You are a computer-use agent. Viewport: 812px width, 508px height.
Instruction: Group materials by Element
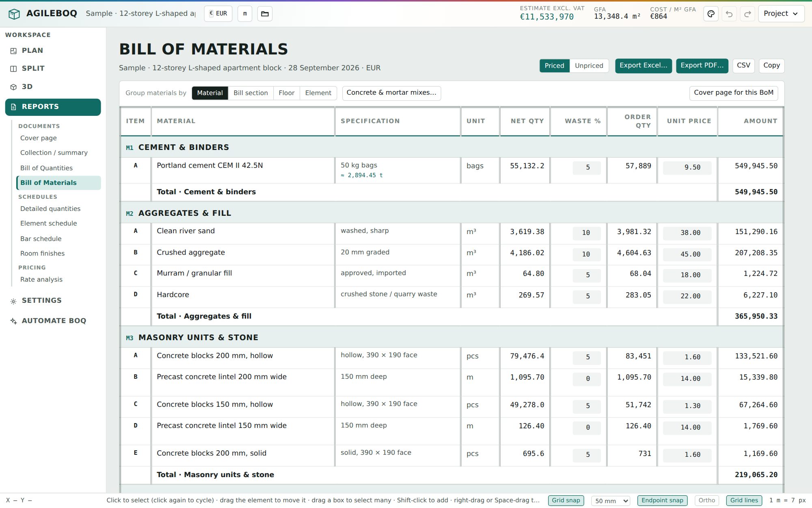(x=318, y=93)
